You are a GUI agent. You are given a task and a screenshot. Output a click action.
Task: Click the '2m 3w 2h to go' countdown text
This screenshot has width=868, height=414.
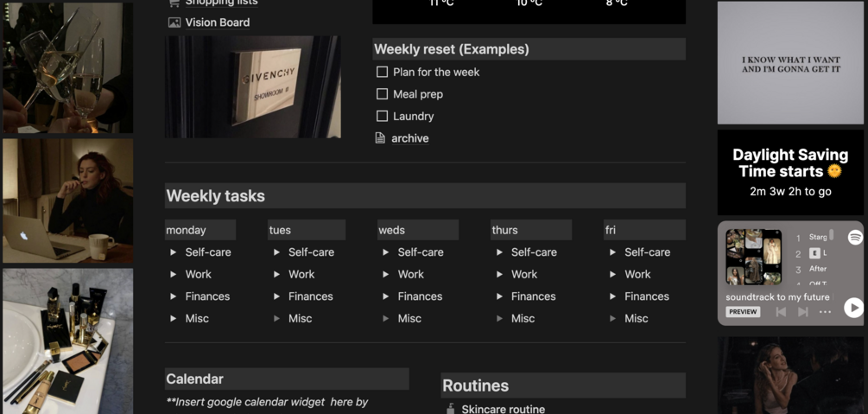pyautogui.click(x=790, y=192)
